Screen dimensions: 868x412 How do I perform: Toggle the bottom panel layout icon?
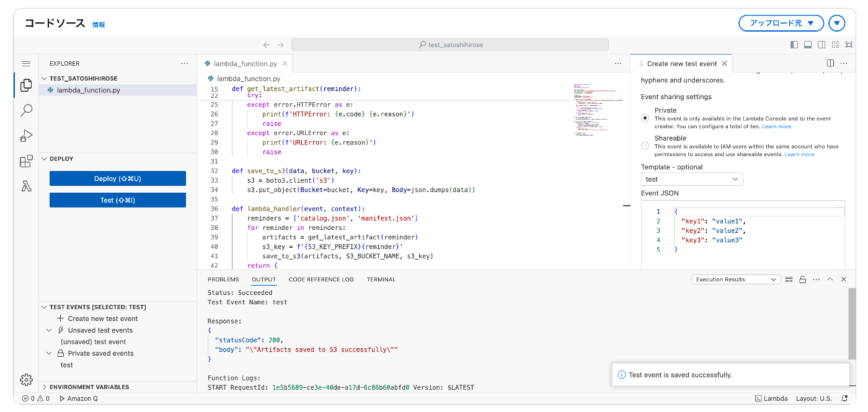click(808, 45)
